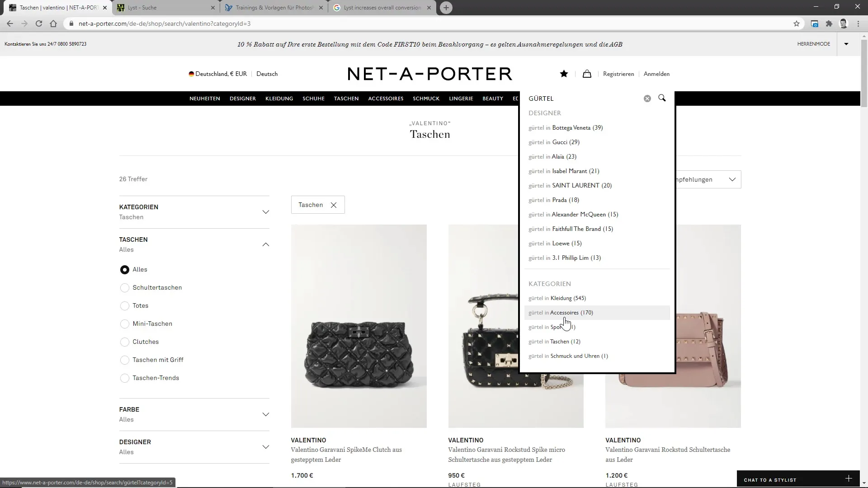Select the Alles radio button
This screenshot has width=868, height=488.
[x=125, y=270]
